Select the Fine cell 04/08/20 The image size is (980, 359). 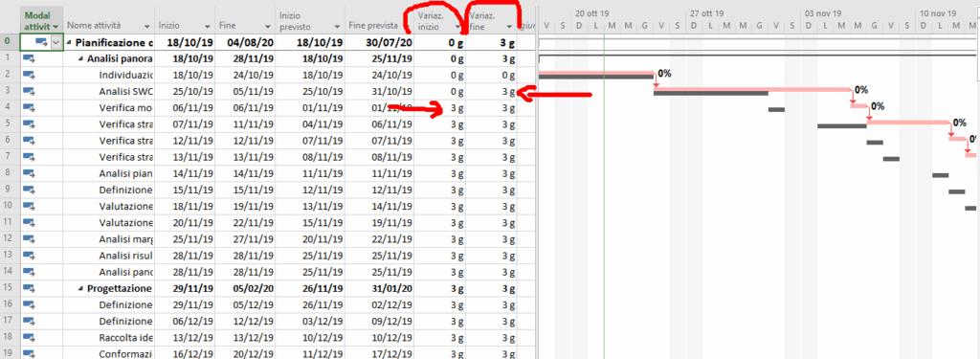(x=245, y=42)
